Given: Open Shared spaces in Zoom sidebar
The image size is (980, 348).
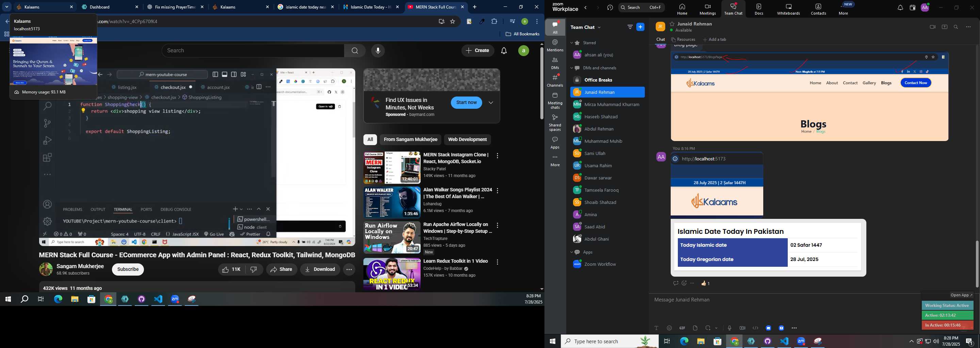Looking at the screenshot, I should tap(555, 123).
